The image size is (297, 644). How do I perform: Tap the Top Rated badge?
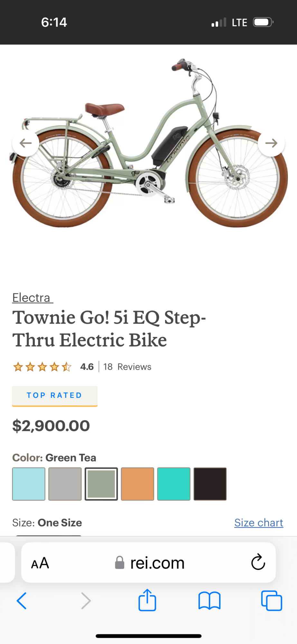[x=54, y=395]
